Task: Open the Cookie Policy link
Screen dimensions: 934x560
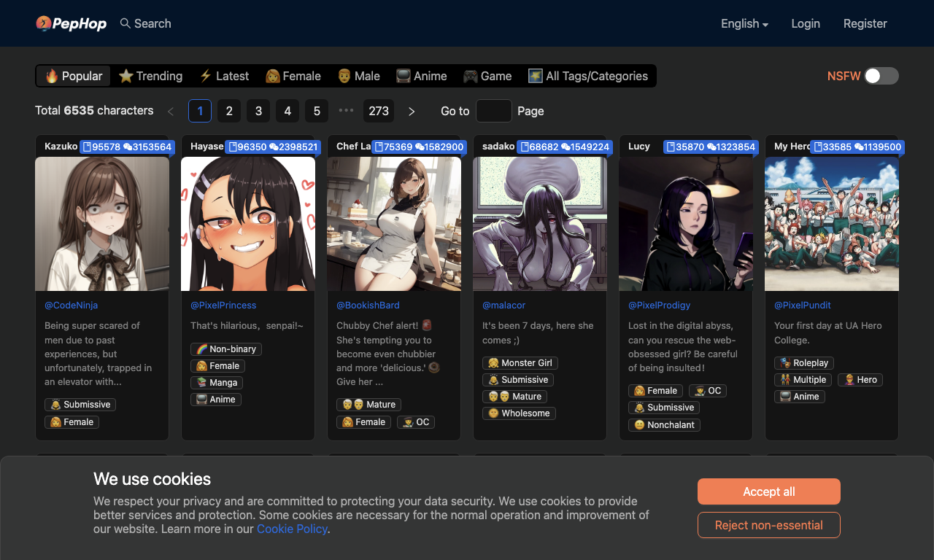Action: tap(292, 529)
